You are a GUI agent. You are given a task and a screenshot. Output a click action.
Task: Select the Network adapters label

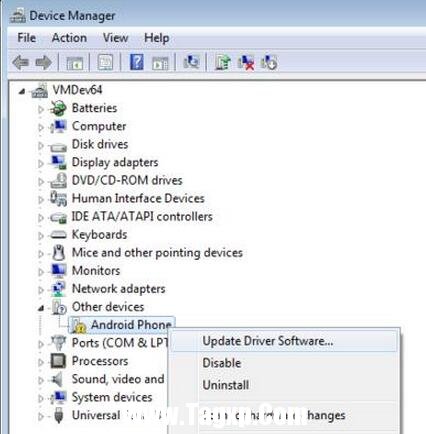click(x=118, y=289)
